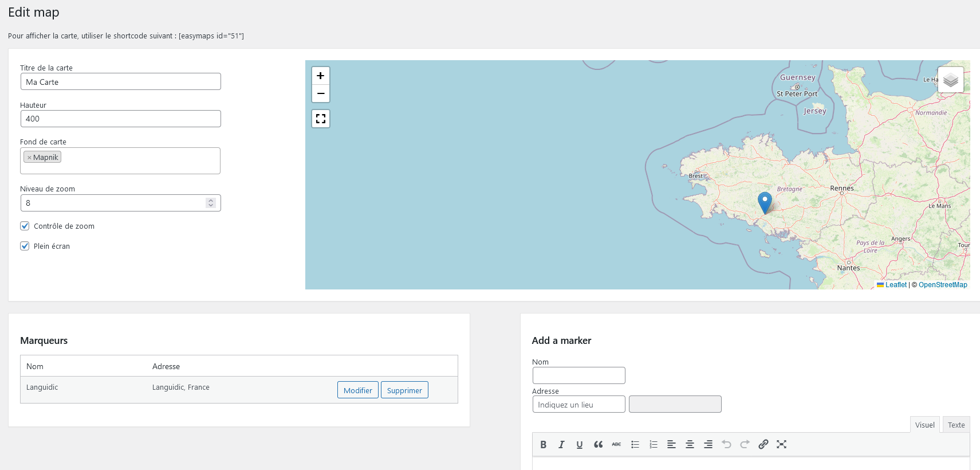
Task: Click the blue Languidic map marker
Action: [x=765, y=202]
